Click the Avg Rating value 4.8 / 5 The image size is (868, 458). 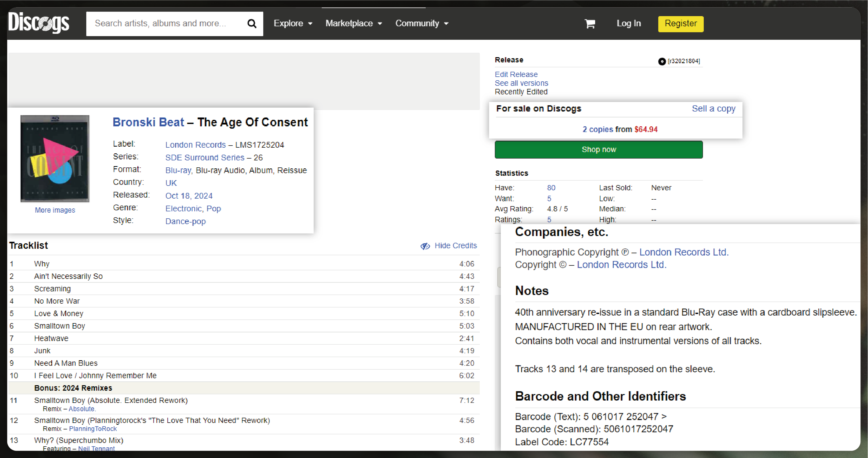pos(557,209)
